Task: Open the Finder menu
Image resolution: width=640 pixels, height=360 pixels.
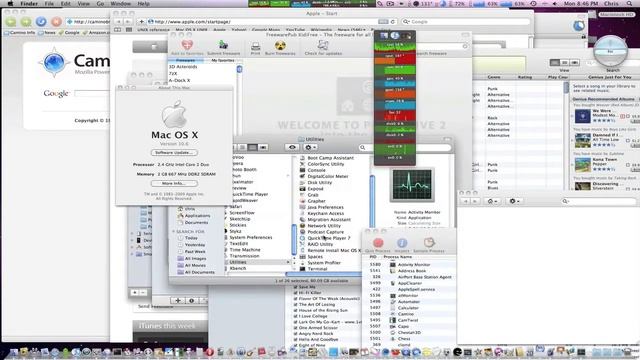Action: pos(29,4)
